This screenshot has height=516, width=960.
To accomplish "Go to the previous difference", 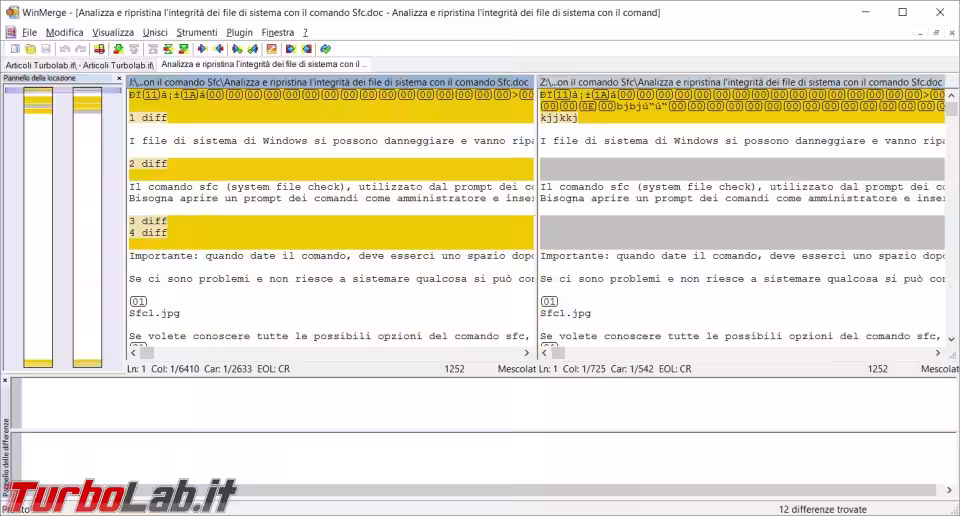I will pos(133,48).
